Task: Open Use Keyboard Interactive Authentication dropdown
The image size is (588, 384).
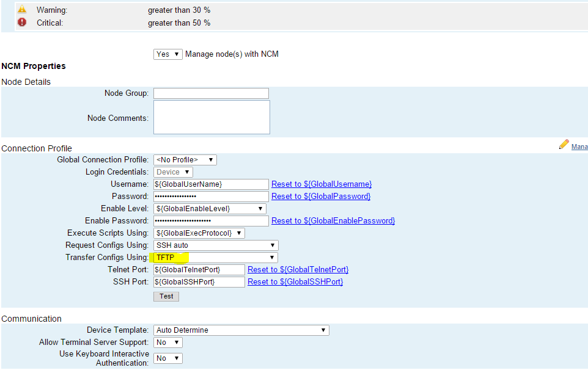Action: pos(167,358)
